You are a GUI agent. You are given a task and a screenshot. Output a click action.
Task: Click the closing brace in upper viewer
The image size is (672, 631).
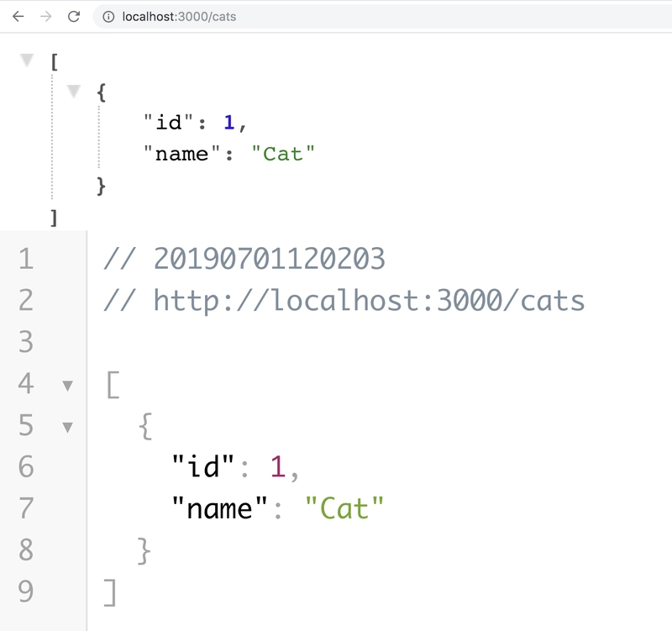(101, 186)
